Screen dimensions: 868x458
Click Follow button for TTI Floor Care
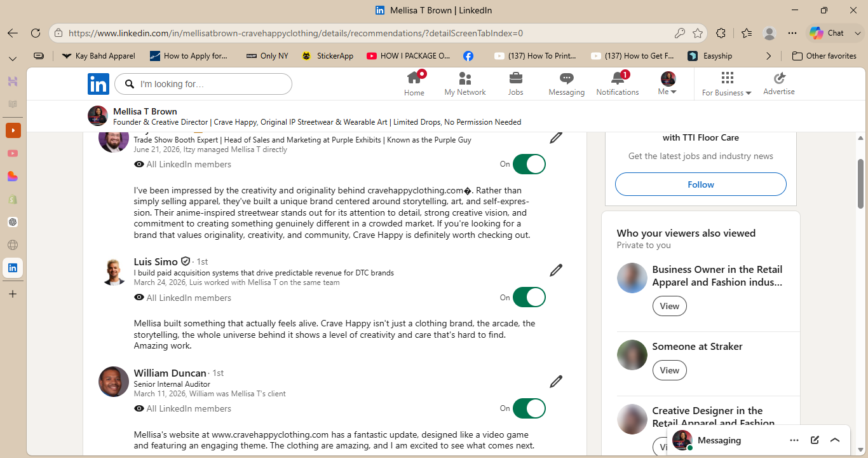[701, 184]
